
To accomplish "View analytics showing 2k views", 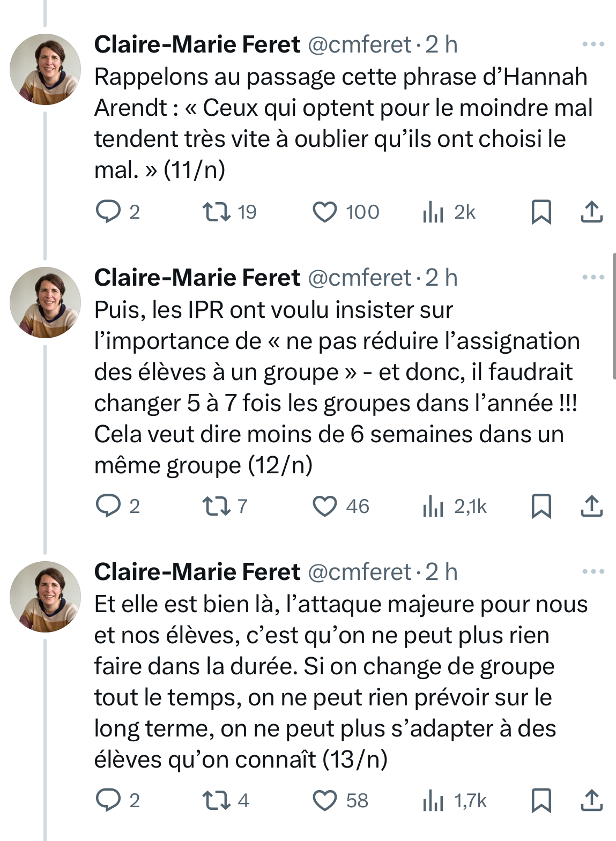I will coord(433,212).
